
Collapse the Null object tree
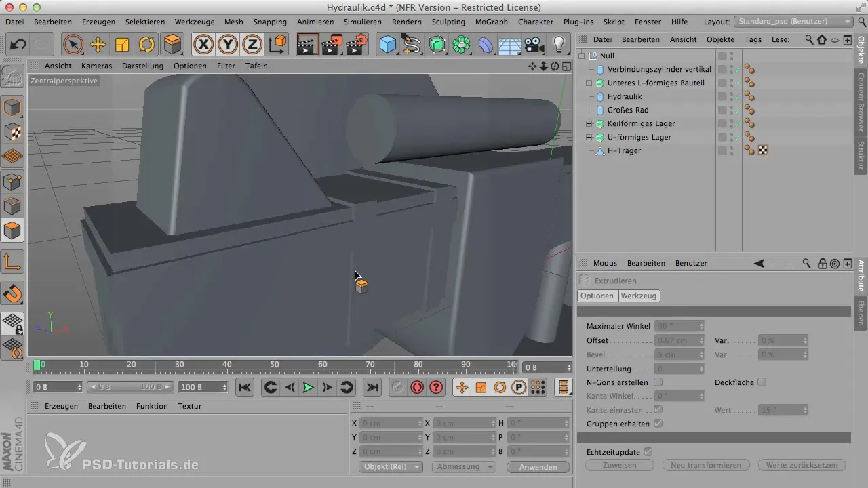click(x=580, y=56)
